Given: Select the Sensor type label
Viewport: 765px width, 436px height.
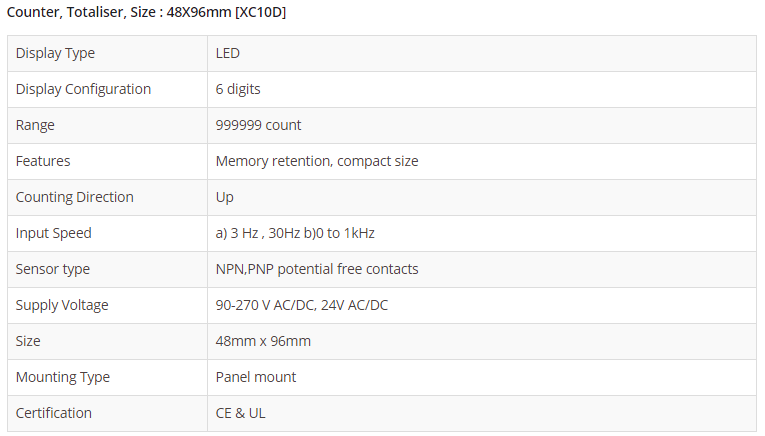Looking at the screenshot, I should click(x=52, y=269).
